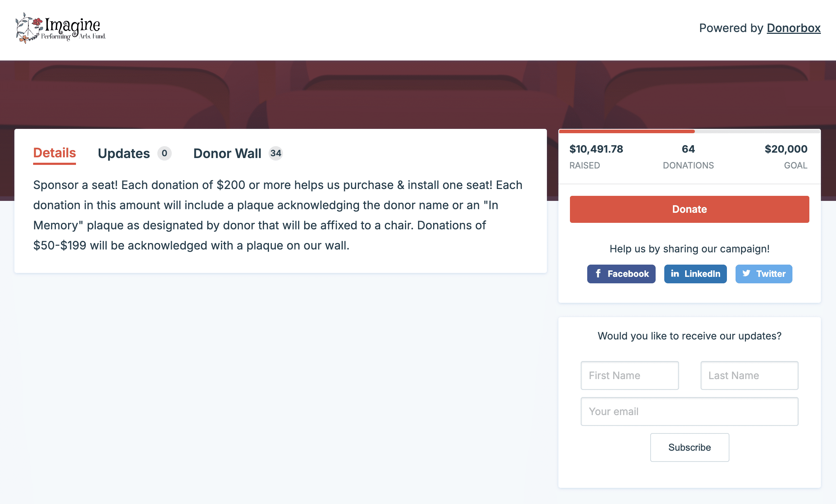Click the Facebook share icon
The image size is (836, 504).
tap(621, 274)
